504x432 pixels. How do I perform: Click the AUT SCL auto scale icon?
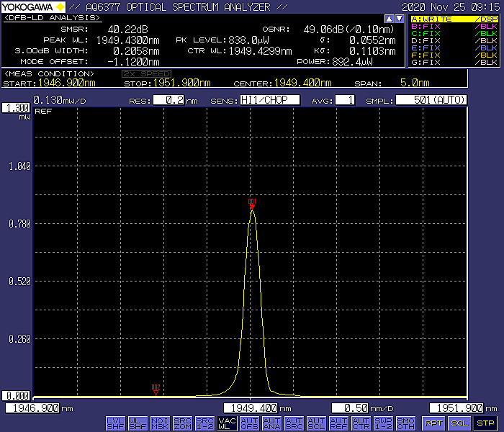click(316, 423)
